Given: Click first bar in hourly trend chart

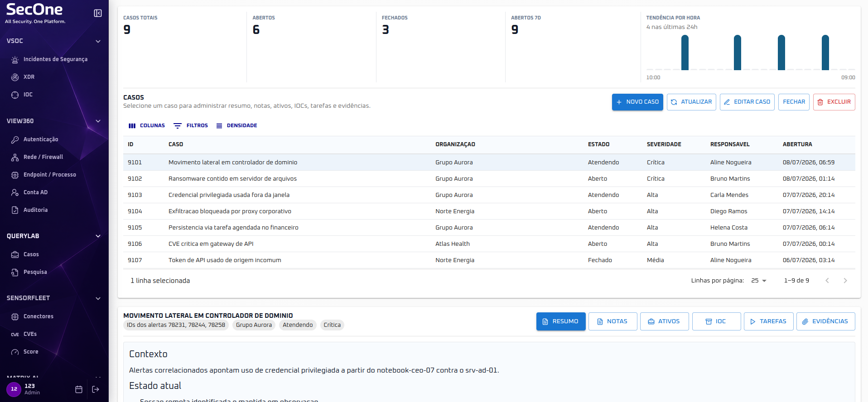Looking at the screenshot, I should 685,53.
